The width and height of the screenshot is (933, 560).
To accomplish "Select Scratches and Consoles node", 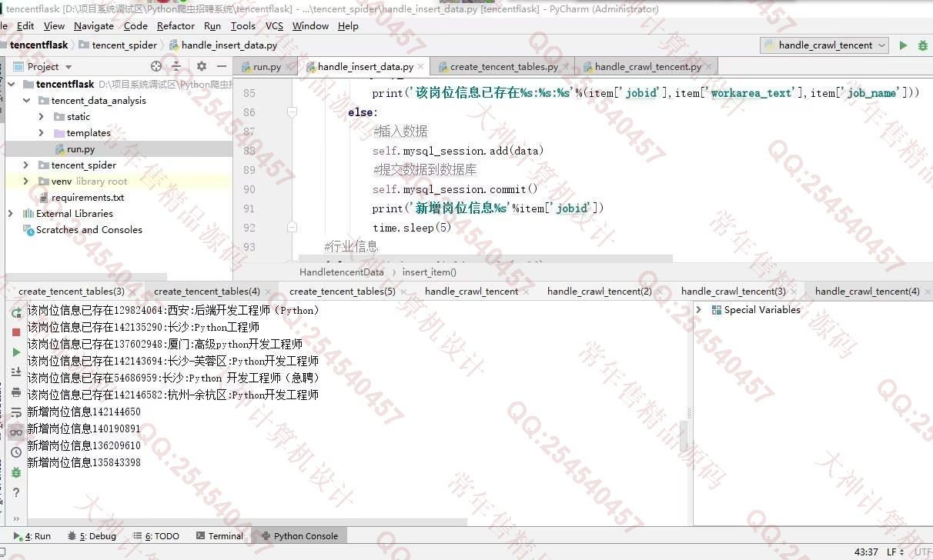I will [89, 229].
